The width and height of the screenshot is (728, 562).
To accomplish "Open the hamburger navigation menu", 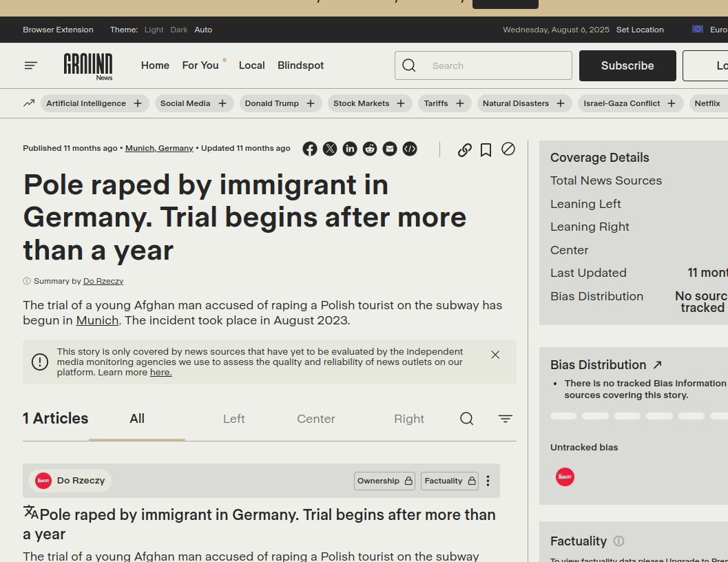I will point(30,65).
